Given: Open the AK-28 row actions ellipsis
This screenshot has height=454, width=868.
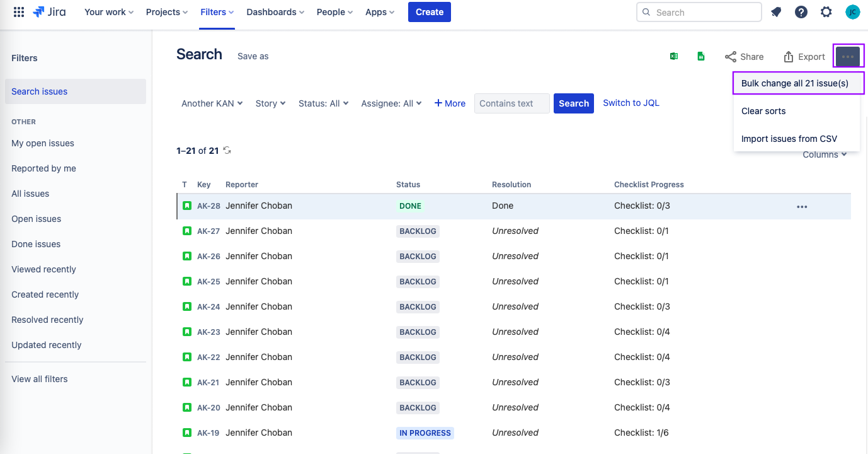Looking at the screenshot, I should coord(802,206).
